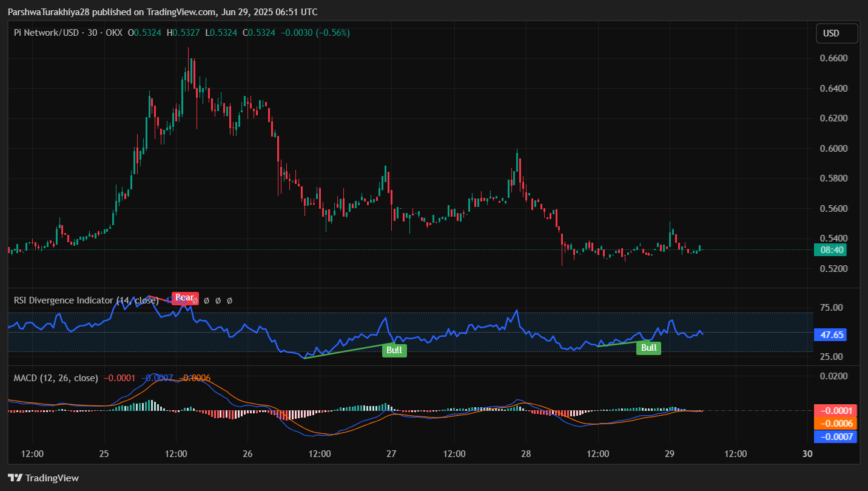Click the blue -0.0007 MACD axis tag
The width and height of the screenshot is (868, 491).
coord(835,436)
